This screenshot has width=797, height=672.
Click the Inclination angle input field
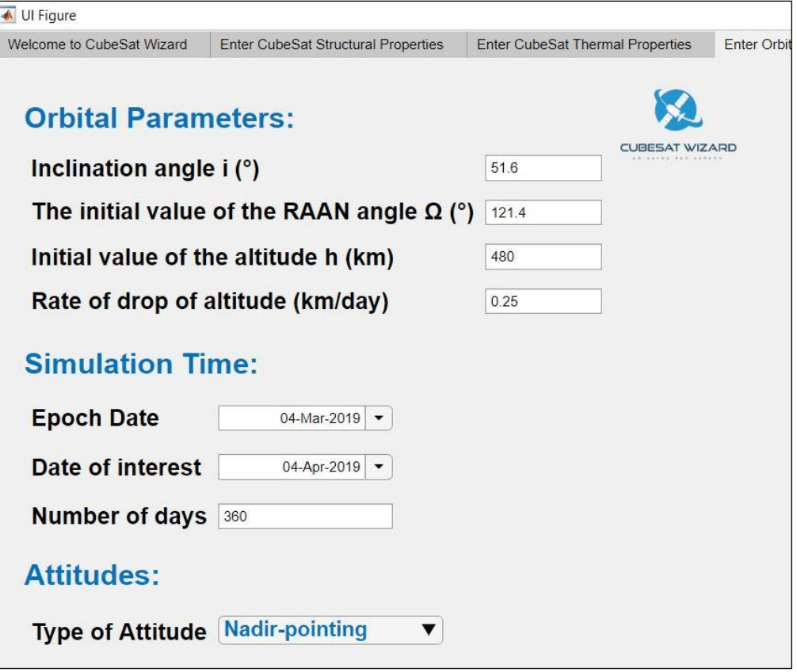(x=543, y=168)
